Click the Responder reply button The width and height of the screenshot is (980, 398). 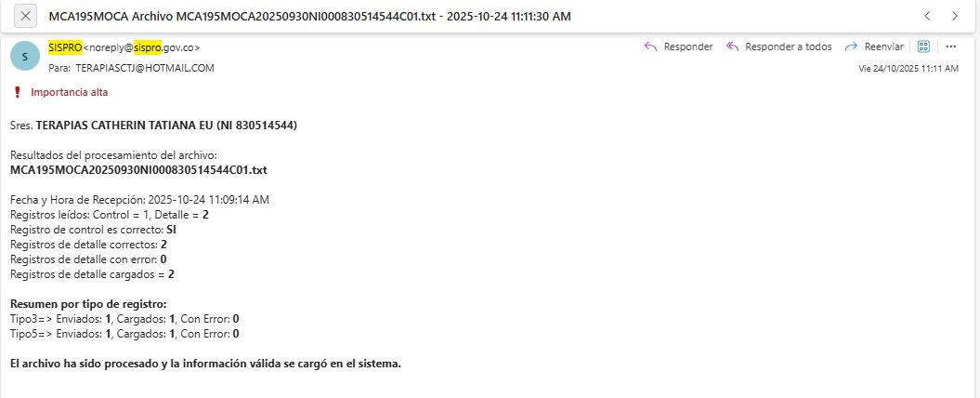(x=678, y=46)
